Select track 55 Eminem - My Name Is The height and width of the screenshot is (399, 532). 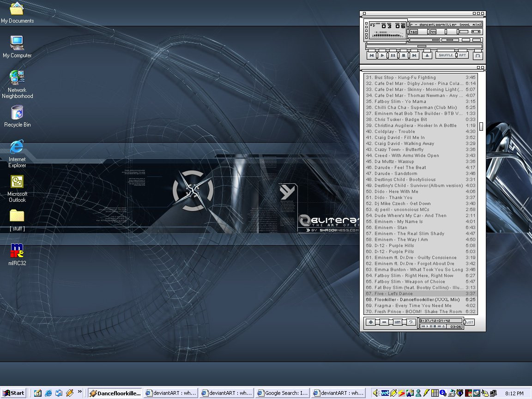[x=420, y=222]
